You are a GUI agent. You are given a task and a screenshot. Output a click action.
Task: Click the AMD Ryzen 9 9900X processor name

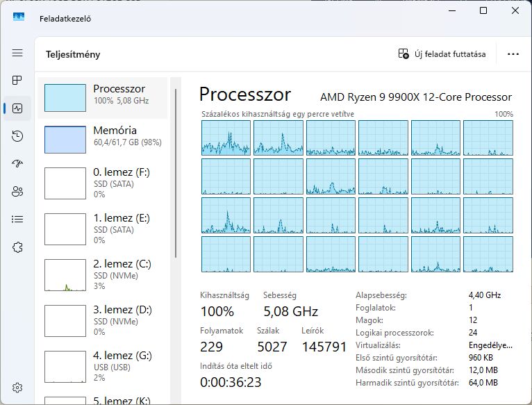(x=416, y=97)
